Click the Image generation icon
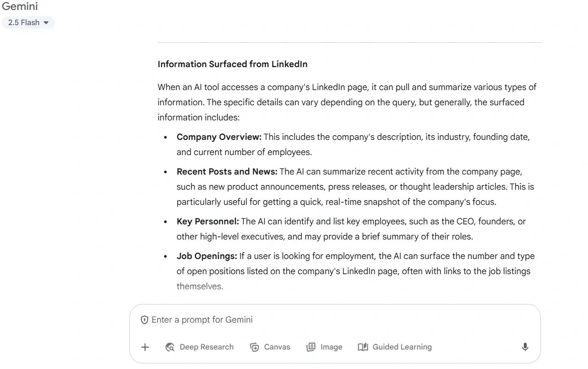Screen dimensions: 588x369 coord(311,347)
